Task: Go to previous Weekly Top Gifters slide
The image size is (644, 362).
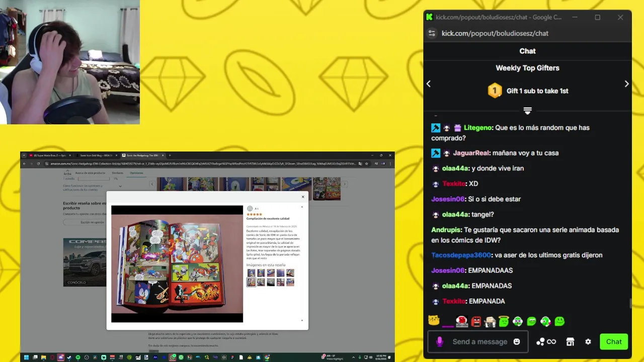Action: point(429,84)
